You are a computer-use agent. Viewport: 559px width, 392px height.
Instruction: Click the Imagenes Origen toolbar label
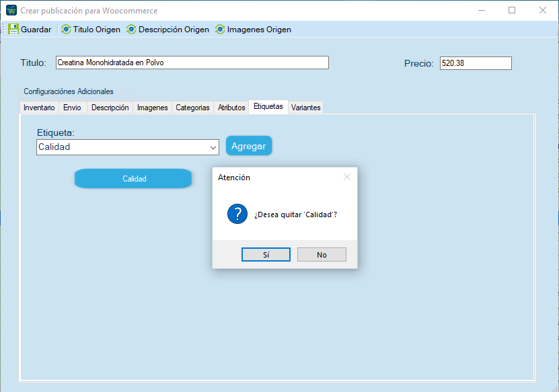pyautogui.click(x=259, y=30)
